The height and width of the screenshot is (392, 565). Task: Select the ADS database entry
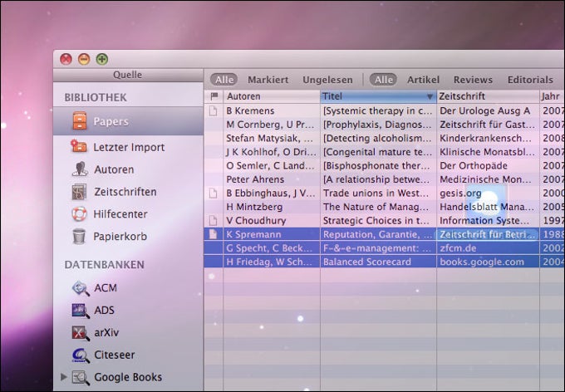point(128,311)
